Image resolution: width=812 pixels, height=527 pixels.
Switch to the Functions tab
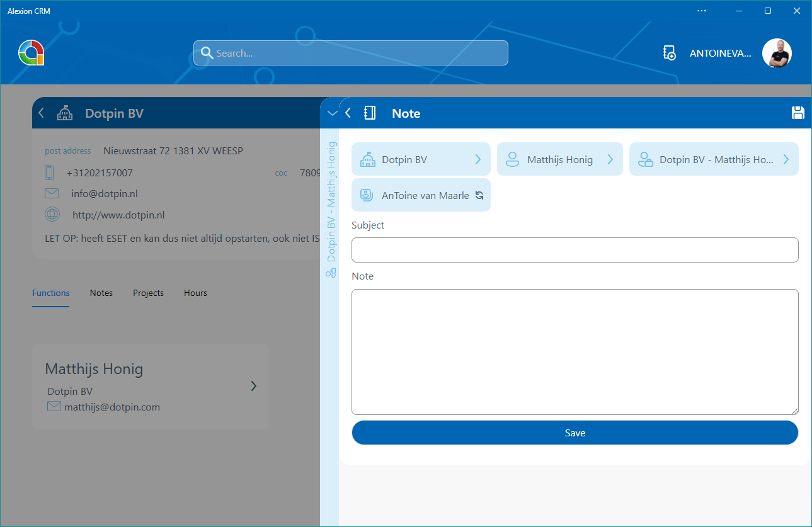point(51,293)
